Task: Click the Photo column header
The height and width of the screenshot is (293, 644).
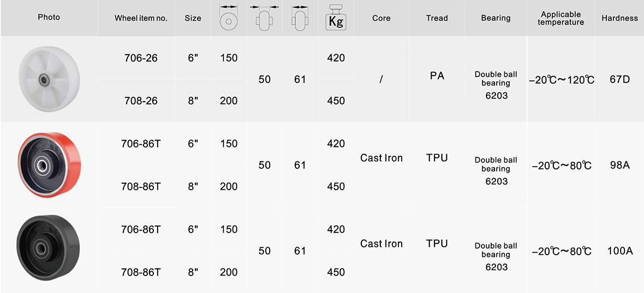Action: coord(49,17)
